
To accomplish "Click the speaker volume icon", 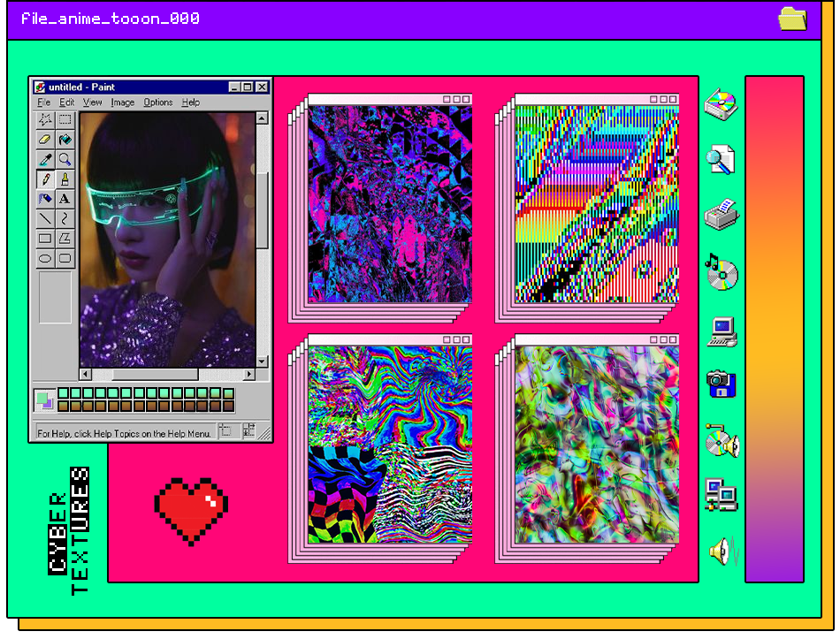I will (x=724, y=551).
